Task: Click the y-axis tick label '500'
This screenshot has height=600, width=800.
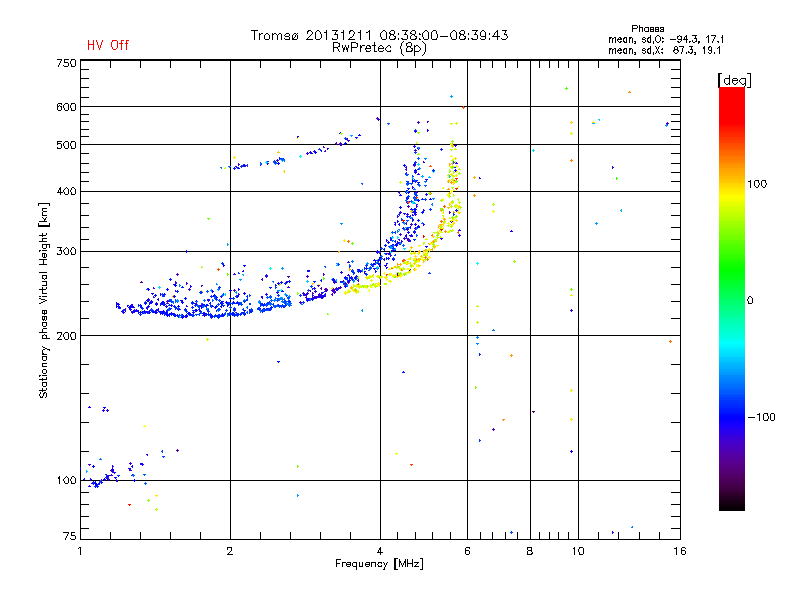Action: coord(66,145)
